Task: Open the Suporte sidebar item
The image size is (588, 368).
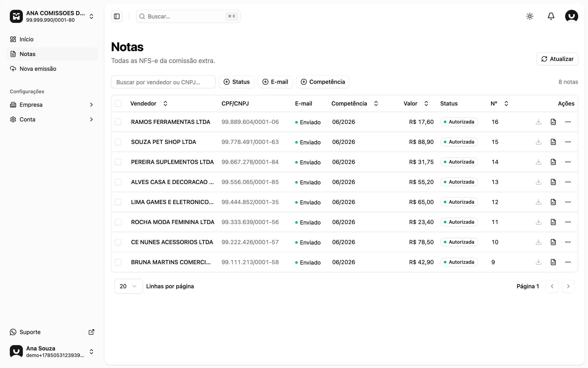Action: coord(52,332)
